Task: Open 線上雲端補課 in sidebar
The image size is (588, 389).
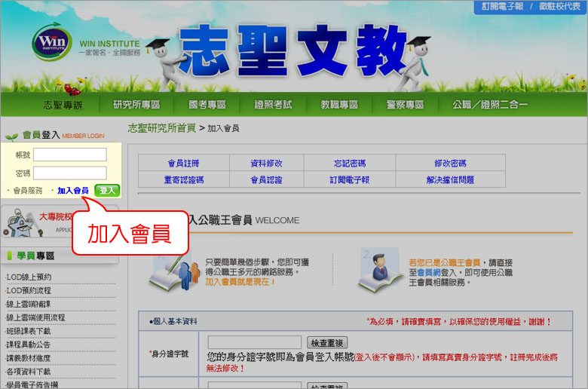Action: [x=28, y=305]
